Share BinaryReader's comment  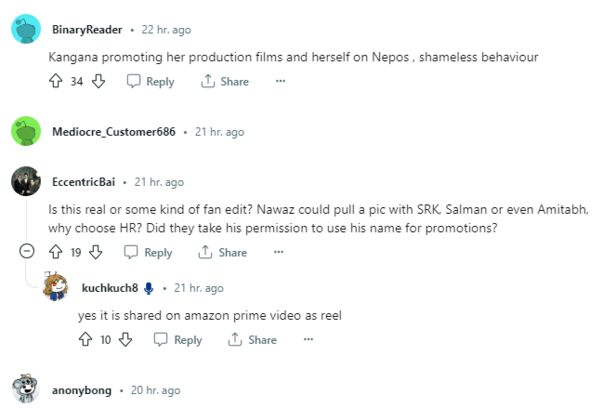pos(225,82)
